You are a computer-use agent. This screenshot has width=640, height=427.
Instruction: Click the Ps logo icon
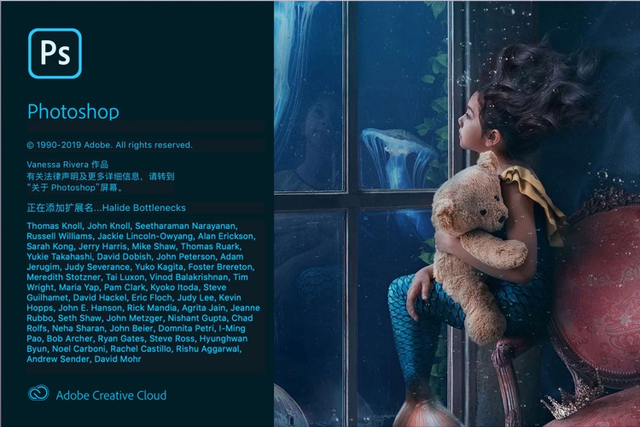point(55,53)
